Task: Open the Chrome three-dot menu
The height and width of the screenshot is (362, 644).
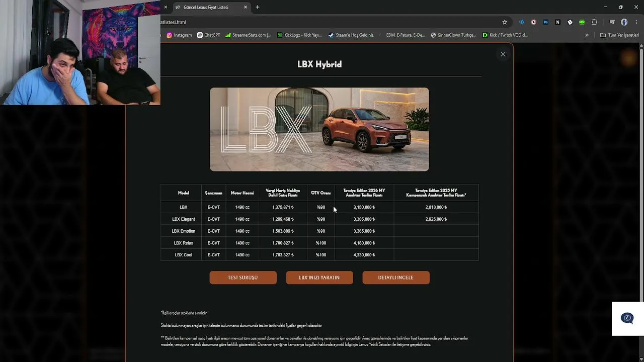Action: (636, 22)
